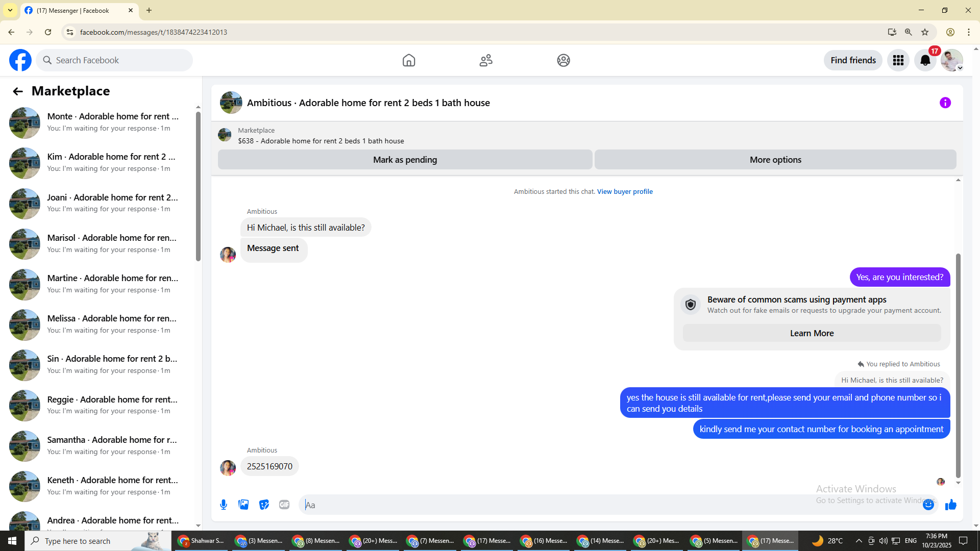The image size is (980, 551).
Task: Go back from Marketplace list
Action: point(18,91)
